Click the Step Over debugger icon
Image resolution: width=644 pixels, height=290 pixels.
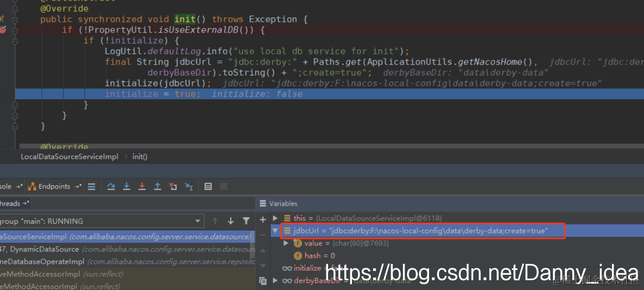pos(111,187)
